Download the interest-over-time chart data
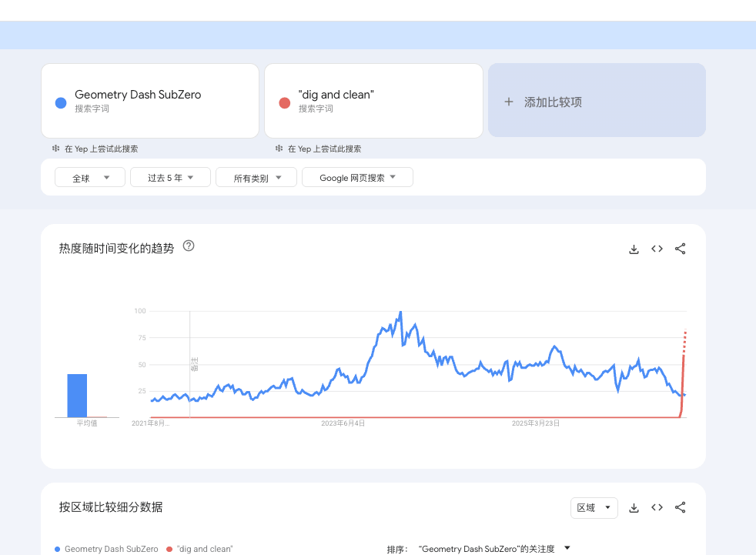756x555 pixels. click(x=634, y=249)
